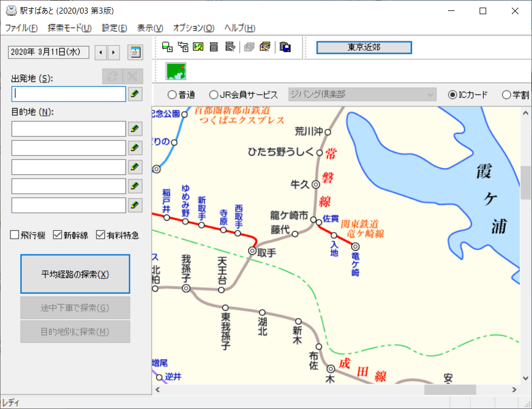532x409 pixels.
Task: Open the ヘルプ(H) menu
Action: [x=240, y=28]
